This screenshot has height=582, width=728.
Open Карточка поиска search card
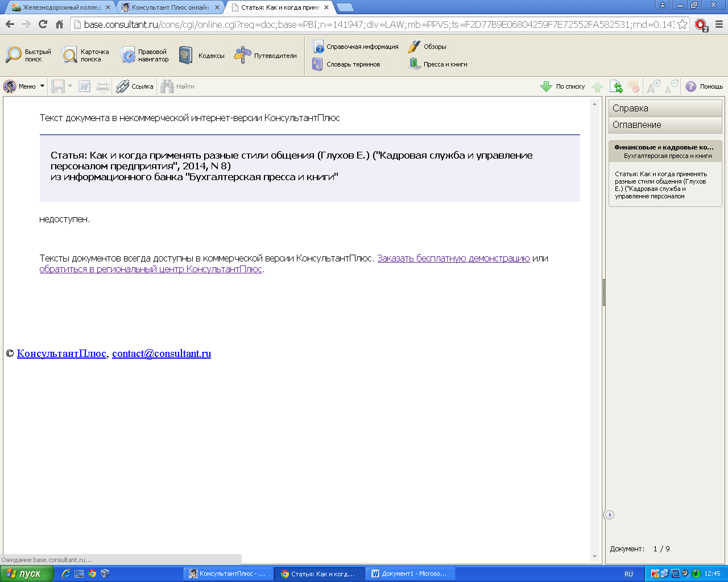(85, 55)
